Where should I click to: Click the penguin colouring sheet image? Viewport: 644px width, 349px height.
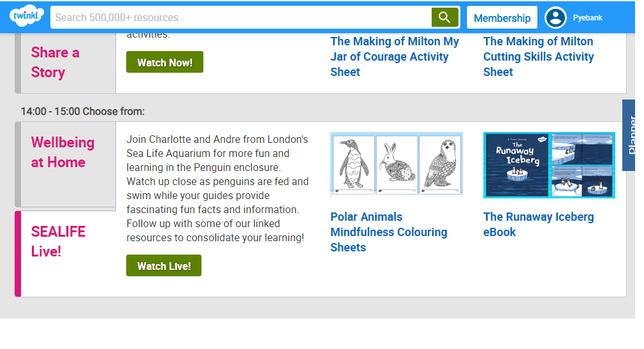(353, 165)
